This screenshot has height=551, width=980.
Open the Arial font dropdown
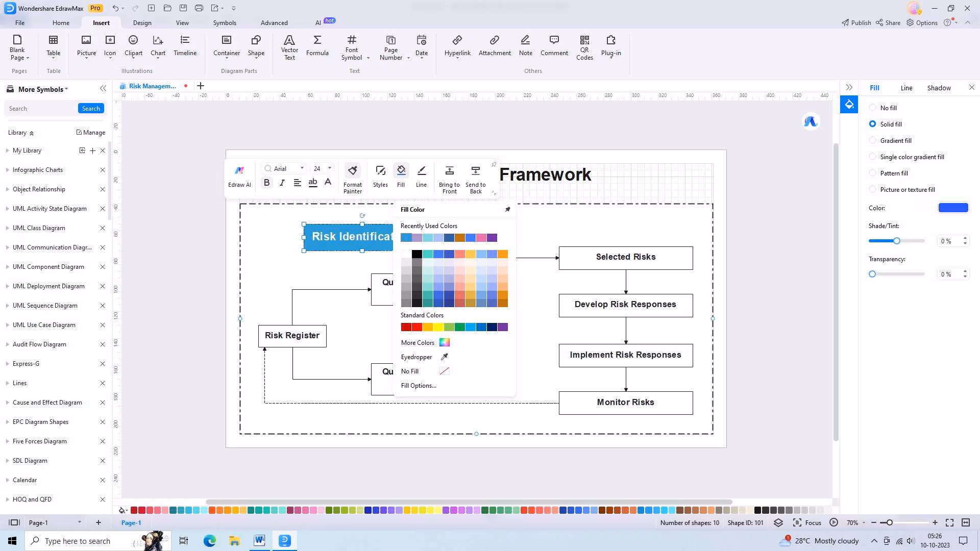pyautogui.click(x=302, y=168)
